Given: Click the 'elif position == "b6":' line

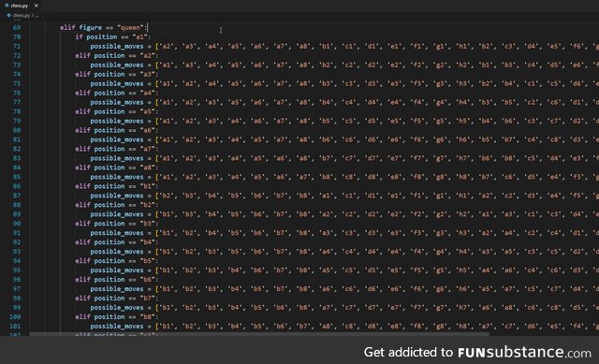Looking at the screenshot, I should (x=116, y=280).
